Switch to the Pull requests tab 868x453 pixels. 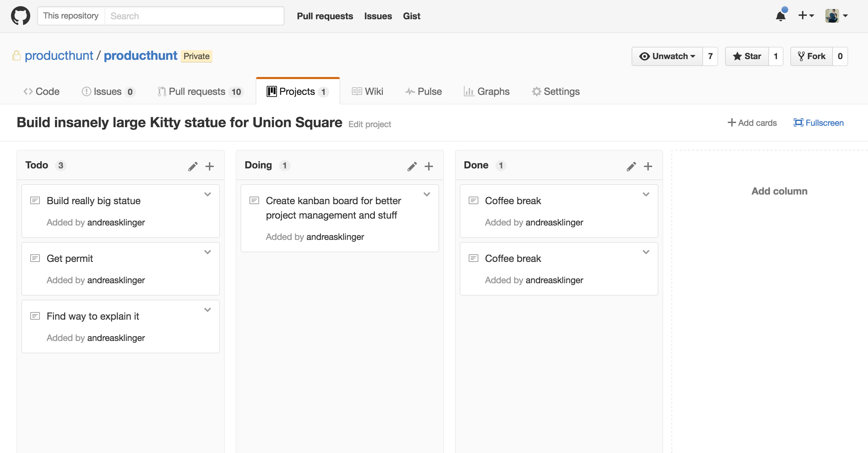200,91
